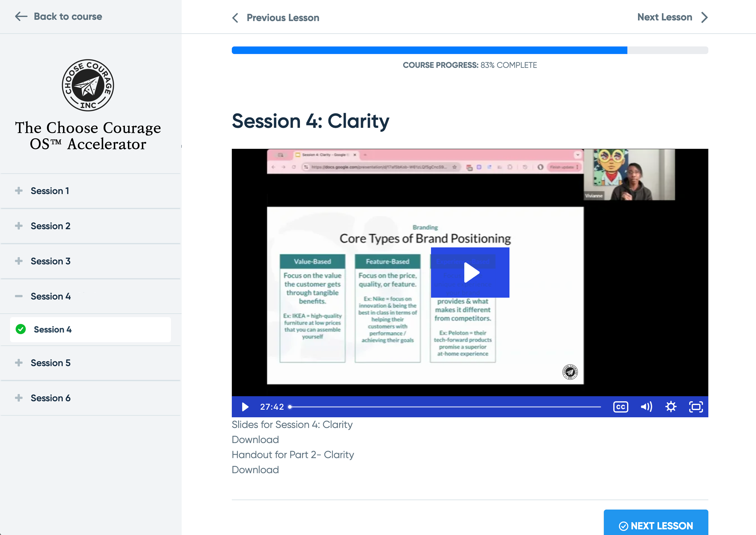Viewport: 756px width, 535px height.
Task: Select the Session 6 label in sidebar
Action: (50, 398)
